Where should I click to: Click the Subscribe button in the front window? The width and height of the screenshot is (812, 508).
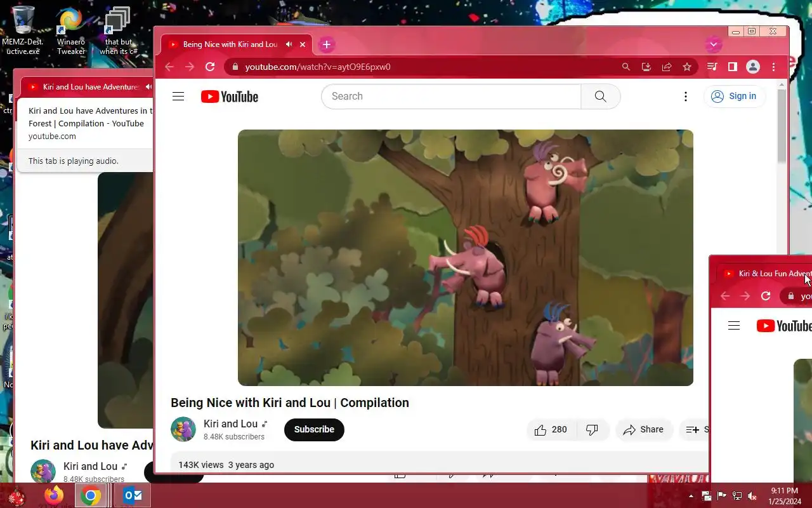(x=314, y=430)
